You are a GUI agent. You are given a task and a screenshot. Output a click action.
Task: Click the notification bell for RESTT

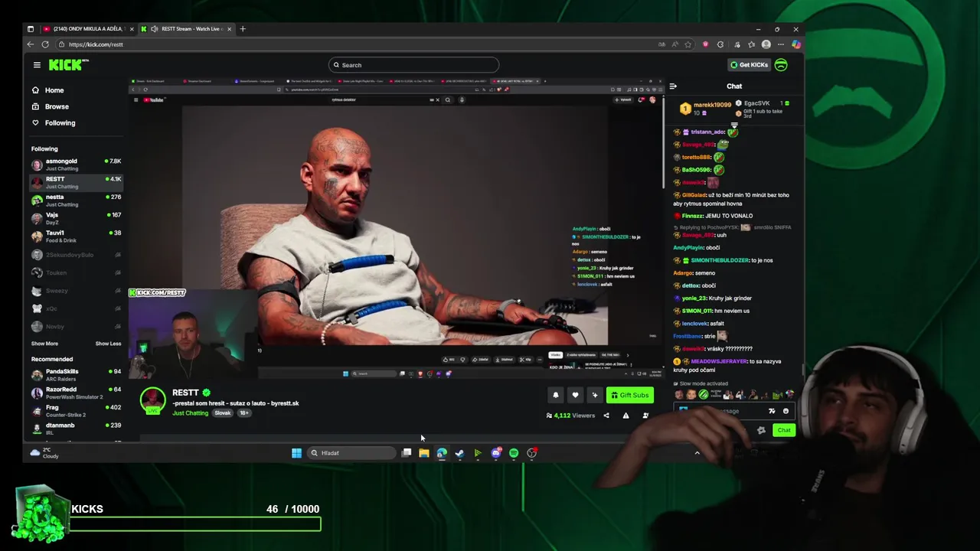pyautogui.click(x=556, y=395)
